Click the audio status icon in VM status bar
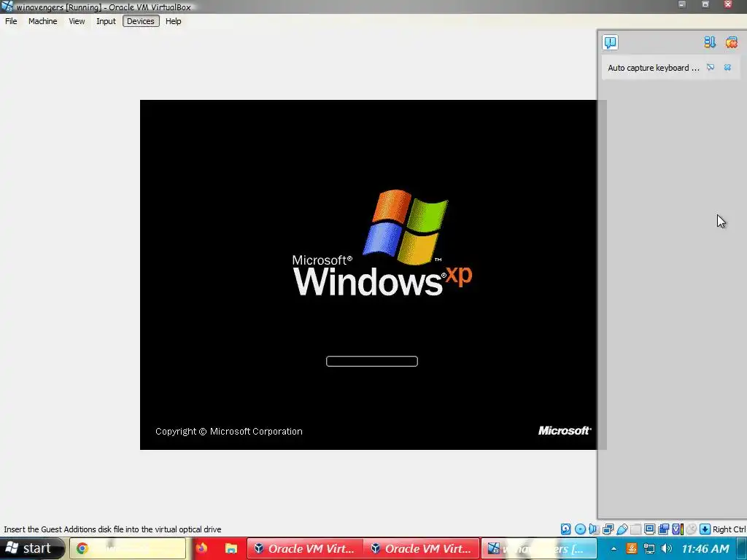 593,529
